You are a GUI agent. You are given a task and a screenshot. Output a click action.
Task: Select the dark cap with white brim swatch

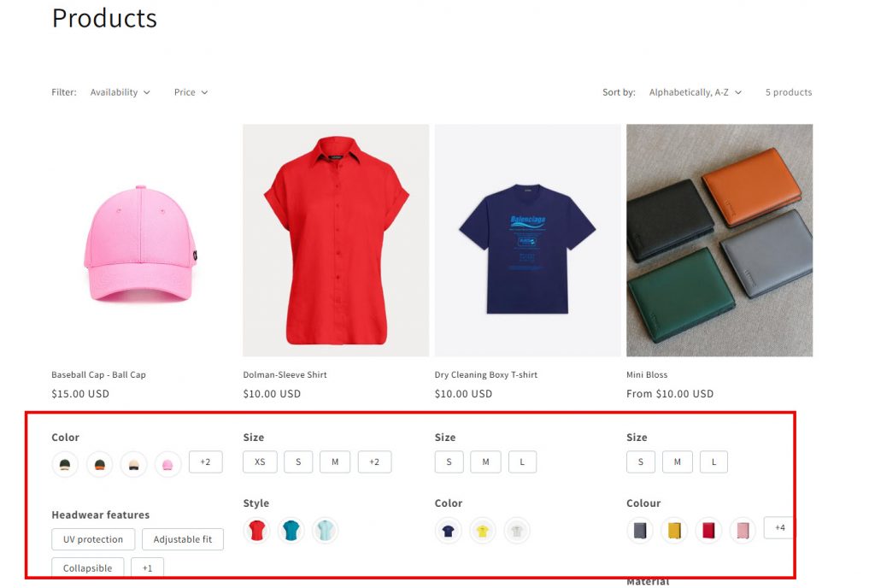point(65,464)
